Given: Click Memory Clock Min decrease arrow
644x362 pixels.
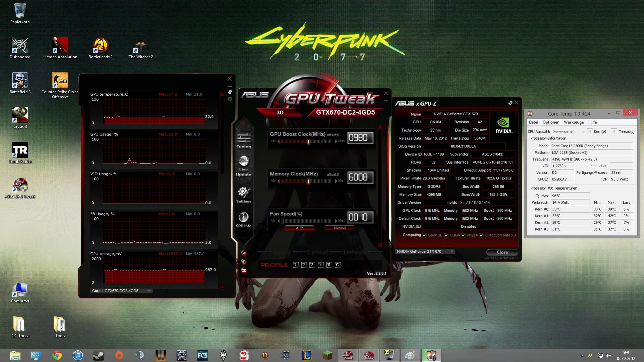Looking at the screenshot, I should pyautogui.click(x=279, y=181).
